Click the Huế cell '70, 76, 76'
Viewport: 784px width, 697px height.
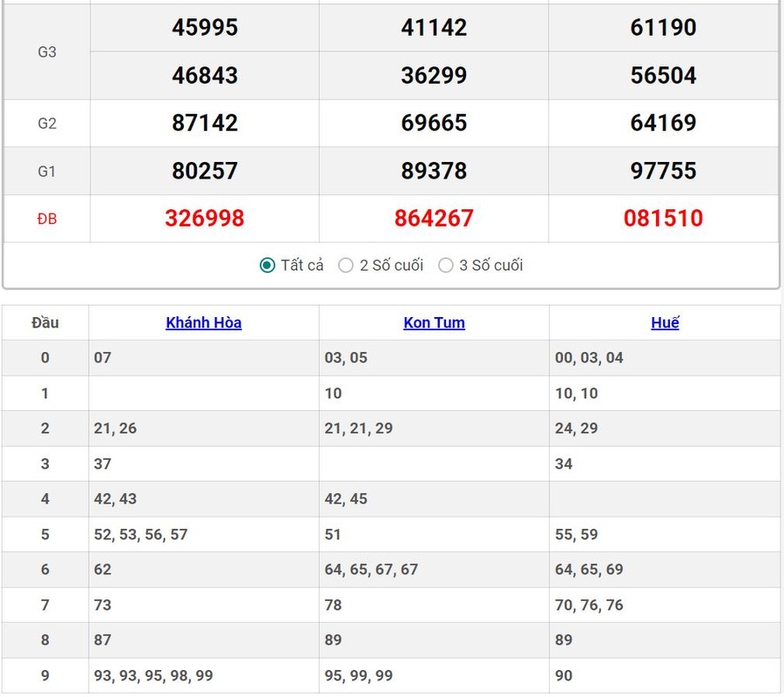coord(589,606)
